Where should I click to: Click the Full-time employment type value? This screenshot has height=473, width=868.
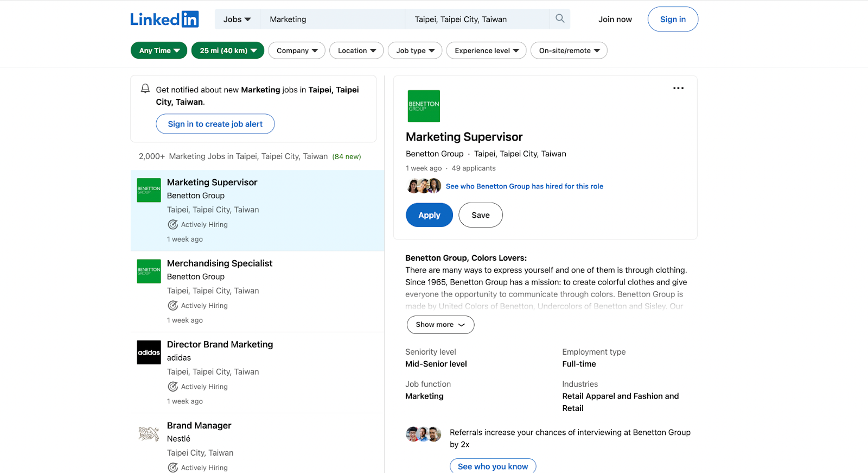click(579, 364)
